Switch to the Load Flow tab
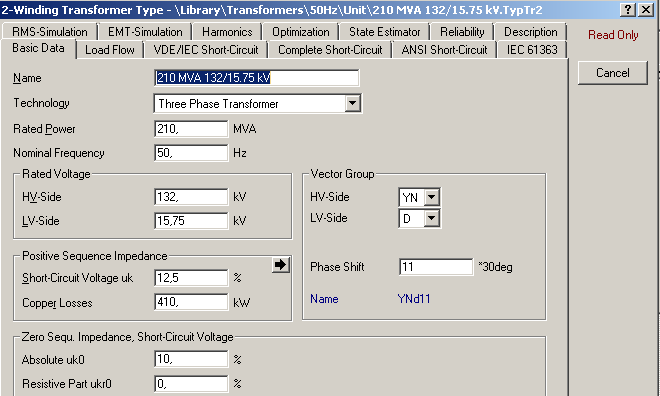Viewport: 660px width, 396px height. tap(110, 50)
